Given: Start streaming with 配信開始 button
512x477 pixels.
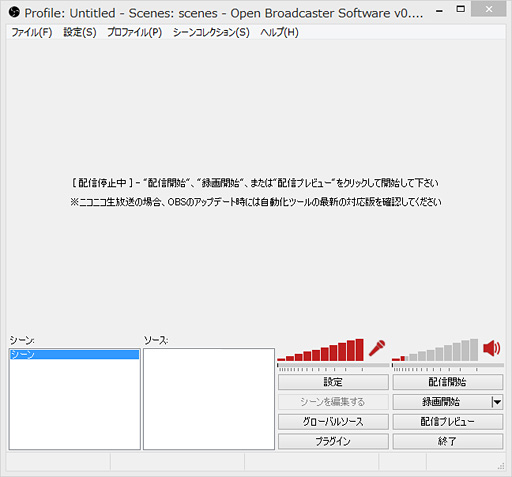Looking at the screenshot, I should [x=448, y=382].
